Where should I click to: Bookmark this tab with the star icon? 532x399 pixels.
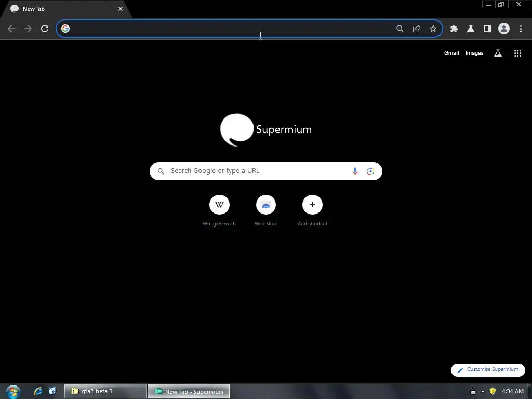tap(433, 29)
